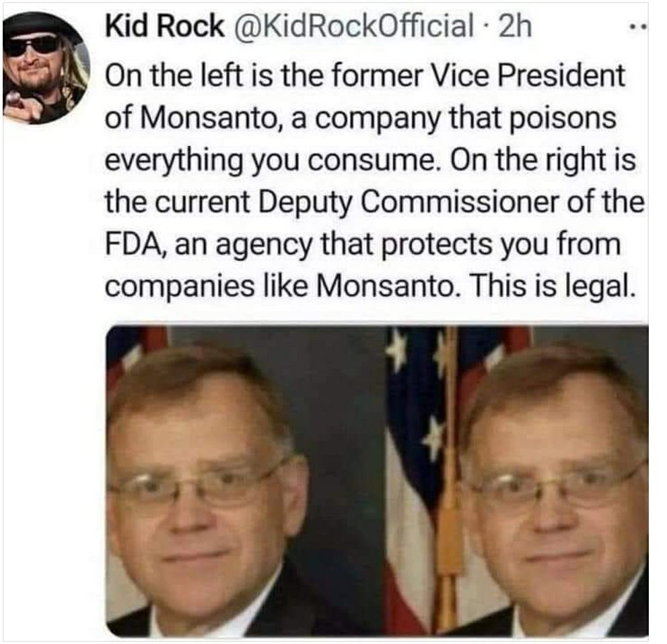Click the word "FDA" in the tweet
Viewport: 667px width, 644px height.
coord(131,244)
